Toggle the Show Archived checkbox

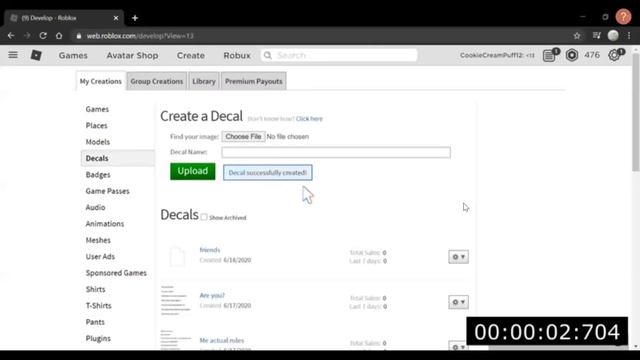click(204, 217)
